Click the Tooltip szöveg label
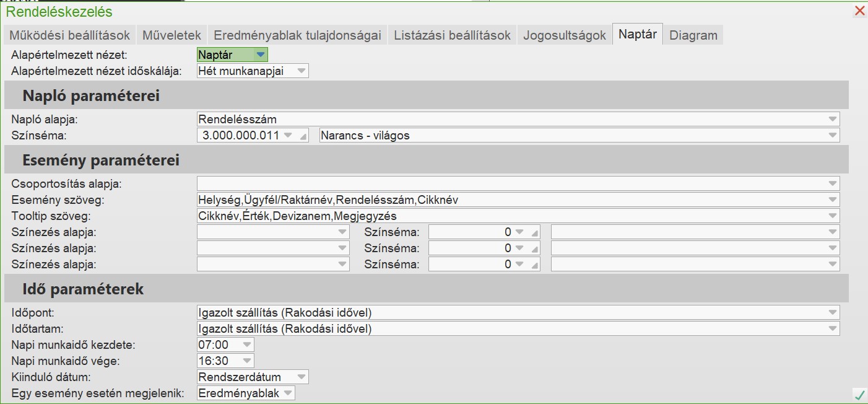This screenshot has height=404, width=868. point(51,216)
